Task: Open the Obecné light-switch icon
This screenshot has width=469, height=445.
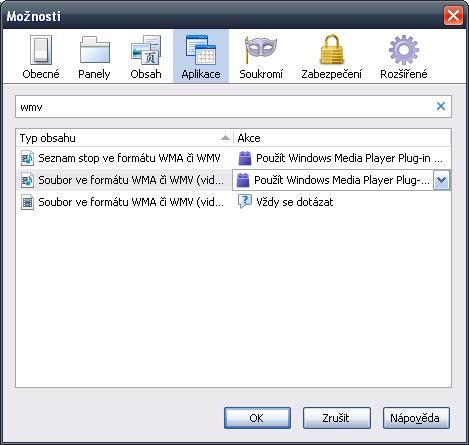Action: (41, 50)
